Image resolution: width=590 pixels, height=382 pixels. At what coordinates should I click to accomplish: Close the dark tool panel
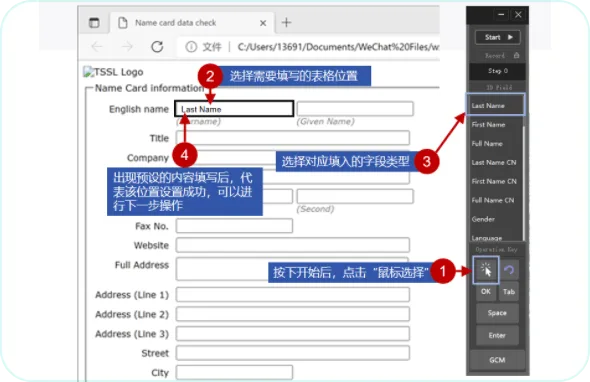coord(518,15)
